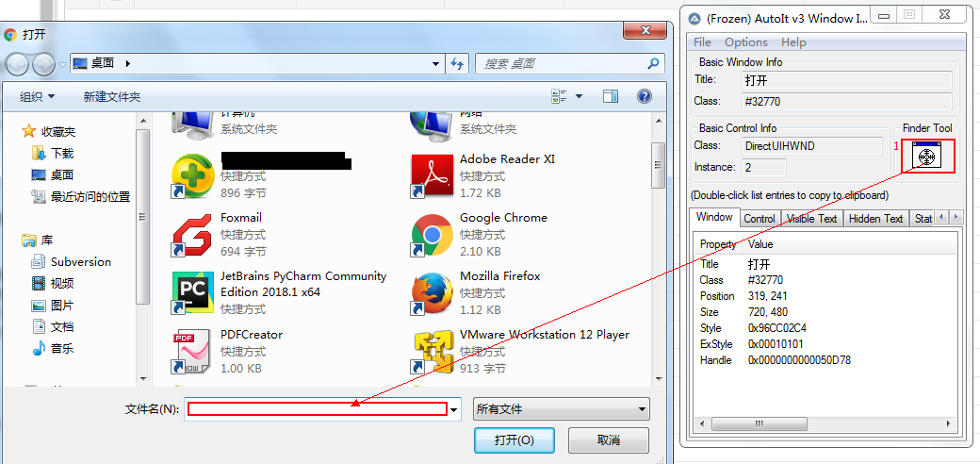Select the Foxmail shortcut icon
Image resolution: width=980 pixels, height=464 pixels.
[x=192, y=234]
